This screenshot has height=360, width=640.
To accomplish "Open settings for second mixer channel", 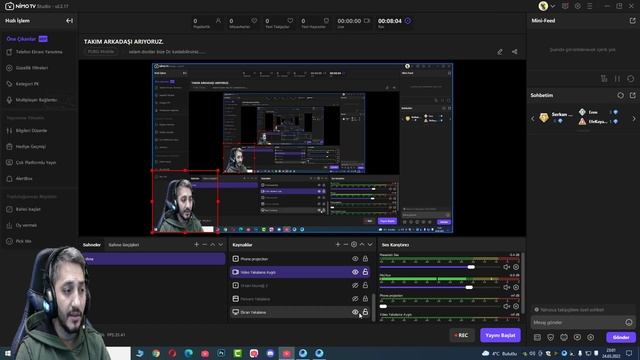I will click(516, 287).
